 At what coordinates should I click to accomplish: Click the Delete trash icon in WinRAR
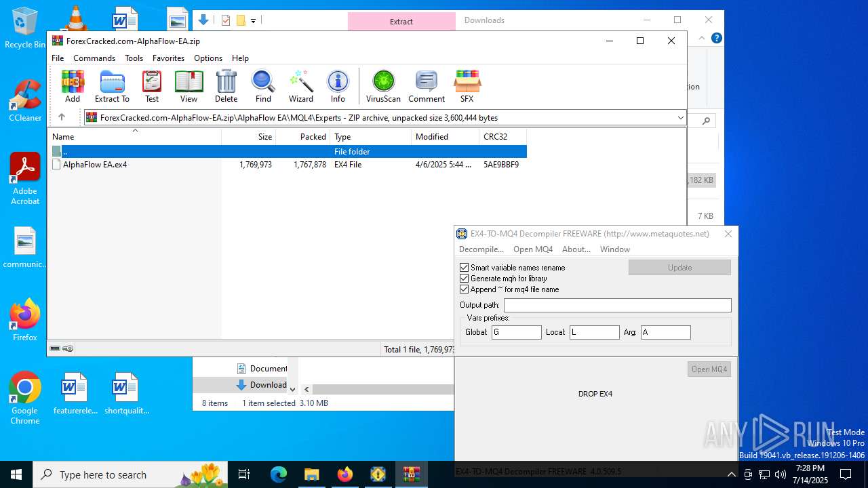click(x=226, y=86)
